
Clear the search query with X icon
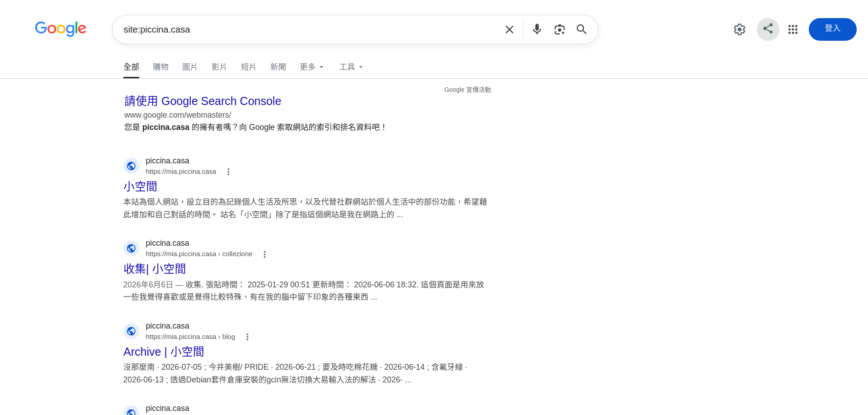click(509, 29)
